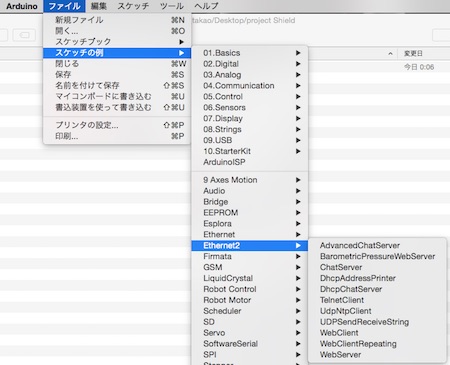Viewport: 450px width, 365px height.
Task: Select マイコンボードに書き込む menu item
Action: tap(117, 97)
